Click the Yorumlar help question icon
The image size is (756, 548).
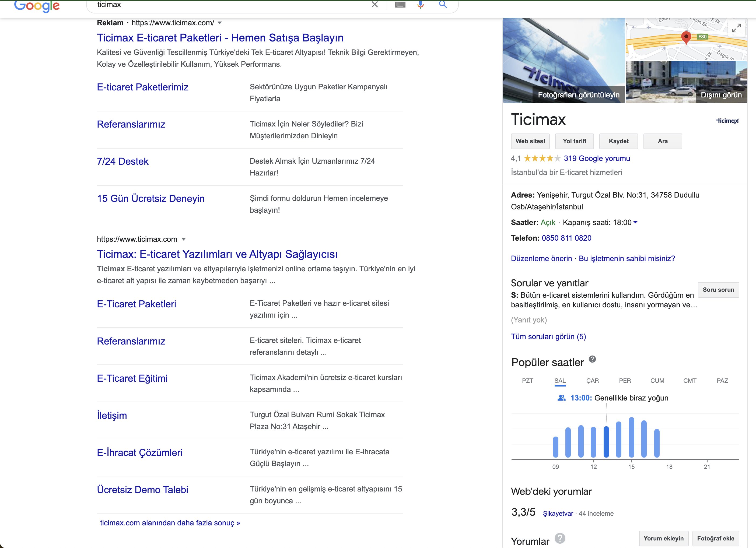tap(560, 538)
